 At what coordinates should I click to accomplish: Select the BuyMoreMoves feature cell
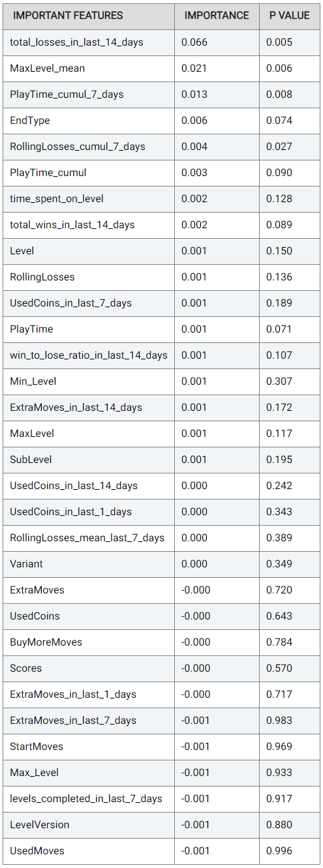tap(88, 642)
